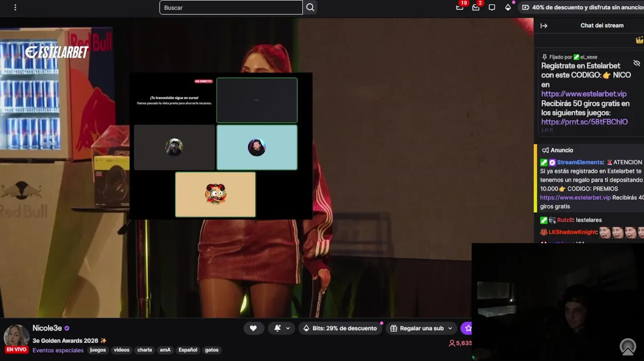This screenshot has width=644, height=361.
Task: Click the purple star subscribe button
Action: (467, 328)
